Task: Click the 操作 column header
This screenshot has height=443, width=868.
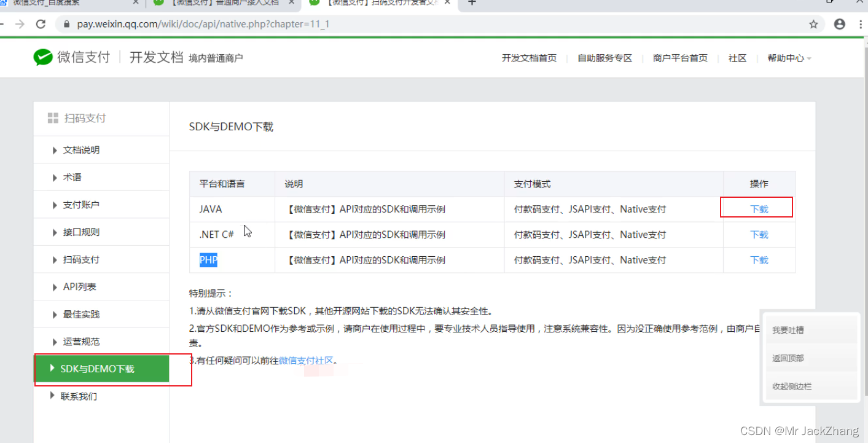Action: pos(759,184)
